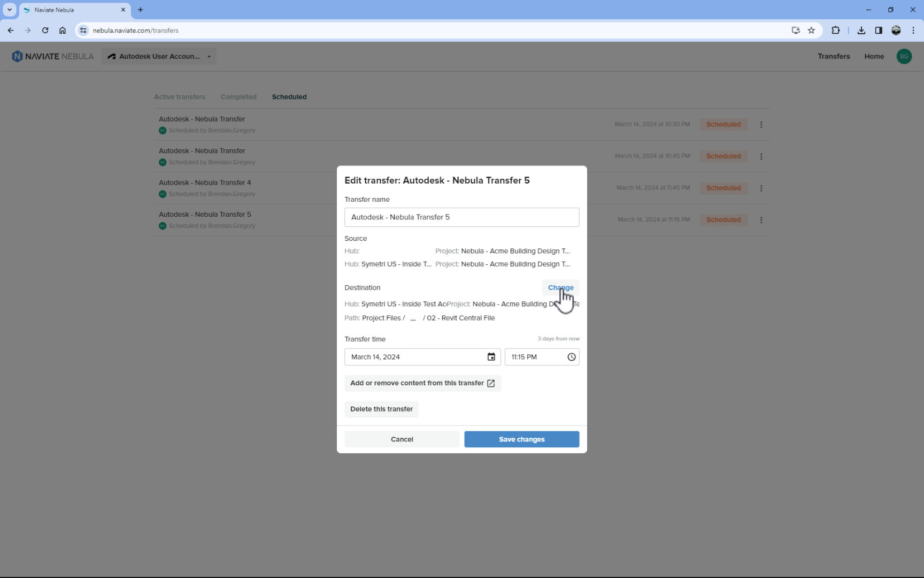The image size is (924, 578).
Task: Open options menu for Nebula Transfer 4
Action: point(761,188)
